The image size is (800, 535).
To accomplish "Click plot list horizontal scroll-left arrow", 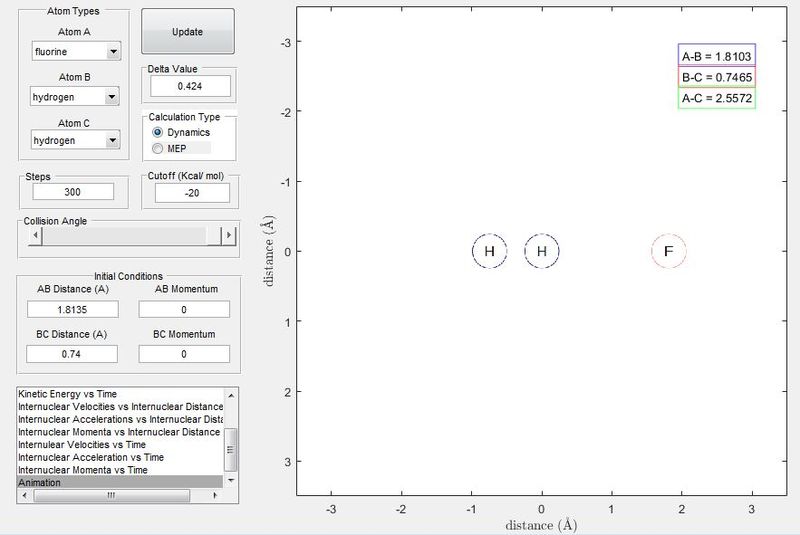I will click(x=24, y=495).
